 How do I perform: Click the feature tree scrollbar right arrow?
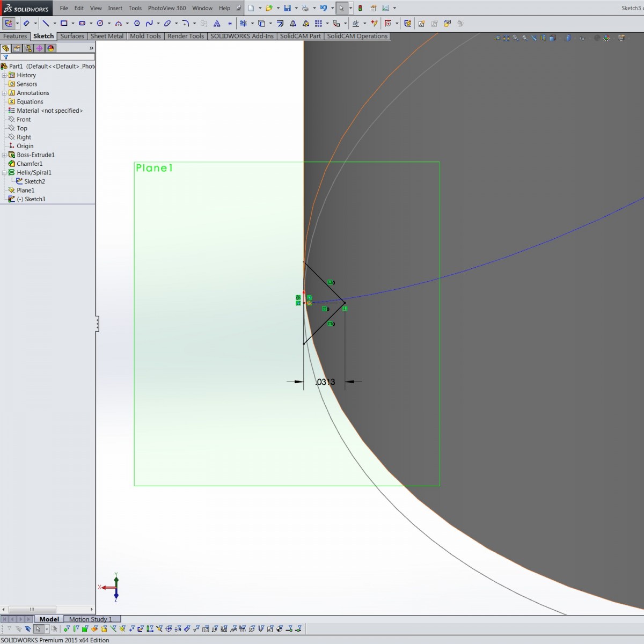pos(92,610)
